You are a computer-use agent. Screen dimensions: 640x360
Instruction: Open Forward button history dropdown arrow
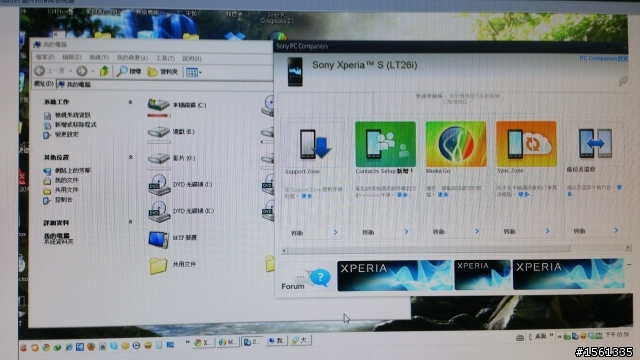tap(93, 71)
